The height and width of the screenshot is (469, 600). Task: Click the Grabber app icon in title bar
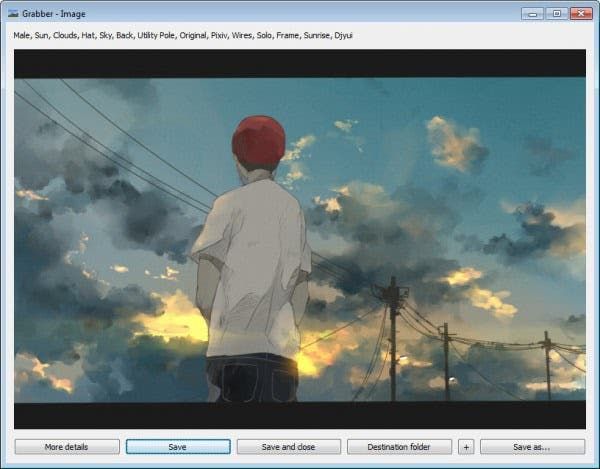pos(13,14)
